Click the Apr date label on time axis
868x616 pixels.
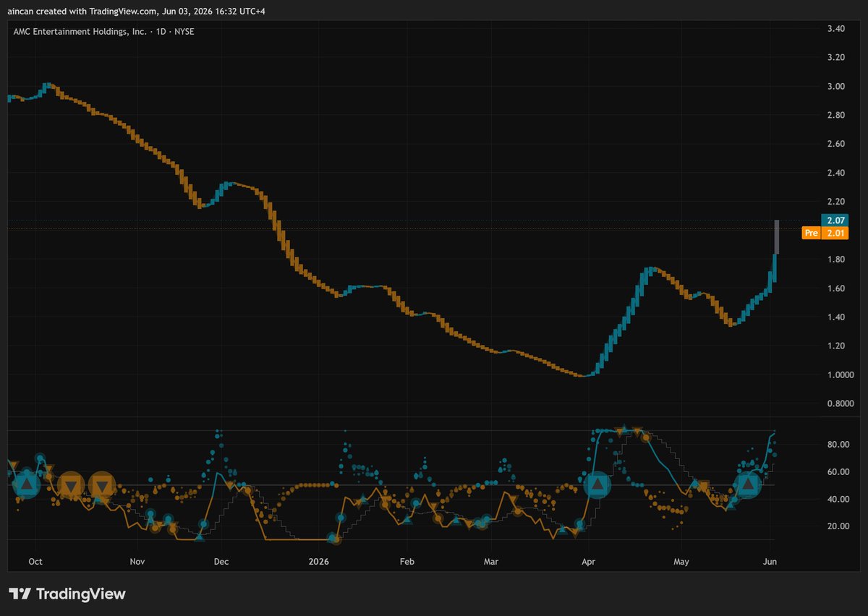point(588,561)
